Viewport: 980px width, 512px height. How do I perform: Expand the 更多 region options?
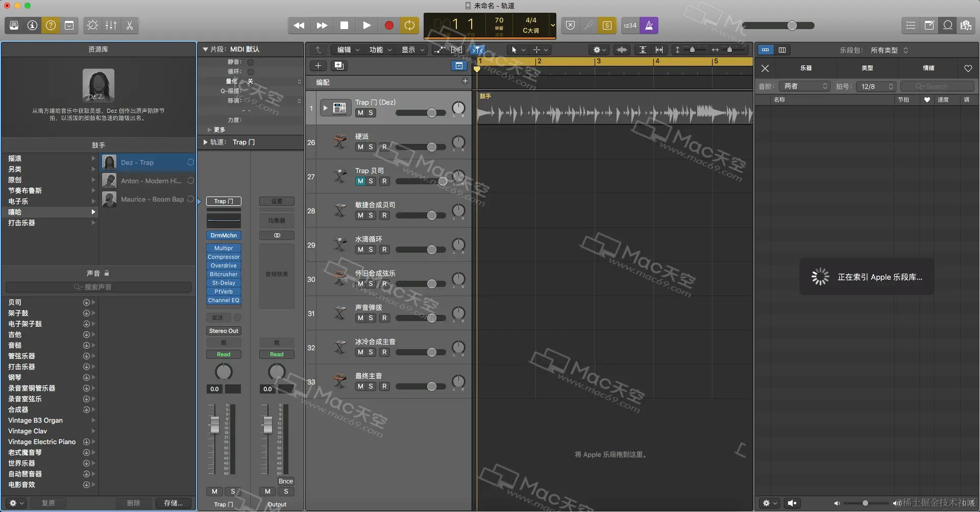coord(210,130)
